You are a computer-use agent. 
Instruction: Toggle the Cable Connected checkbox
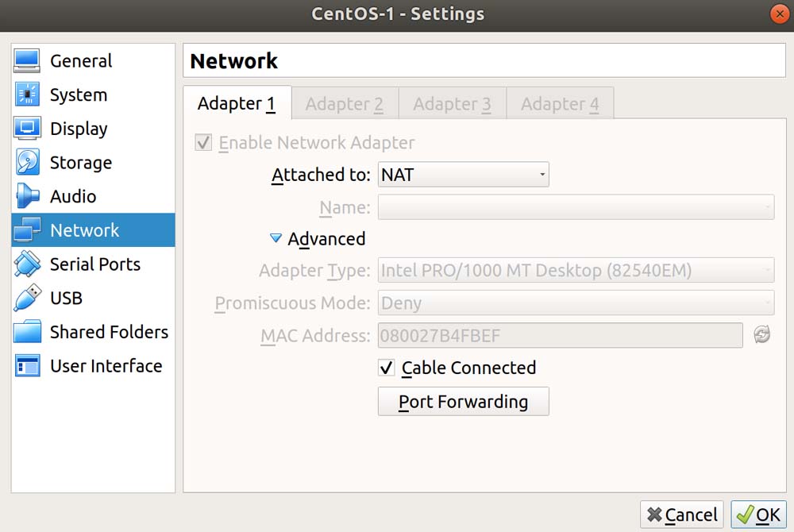tap(387, 368)
